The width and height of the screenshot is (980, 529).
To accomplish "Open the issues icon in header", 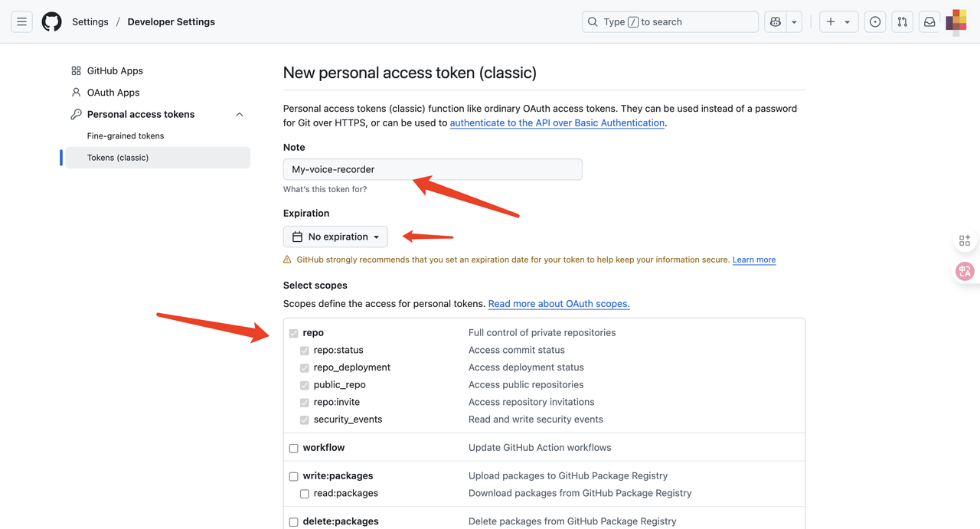I will tap(875, 22).
